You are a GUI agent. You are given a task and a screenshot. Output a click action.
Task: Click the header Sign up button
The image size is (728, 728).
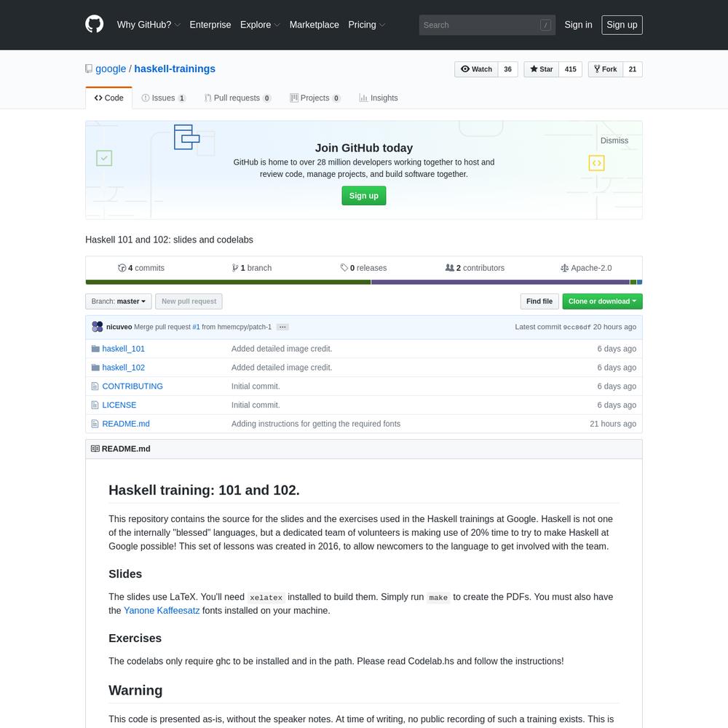pos(622,25)
